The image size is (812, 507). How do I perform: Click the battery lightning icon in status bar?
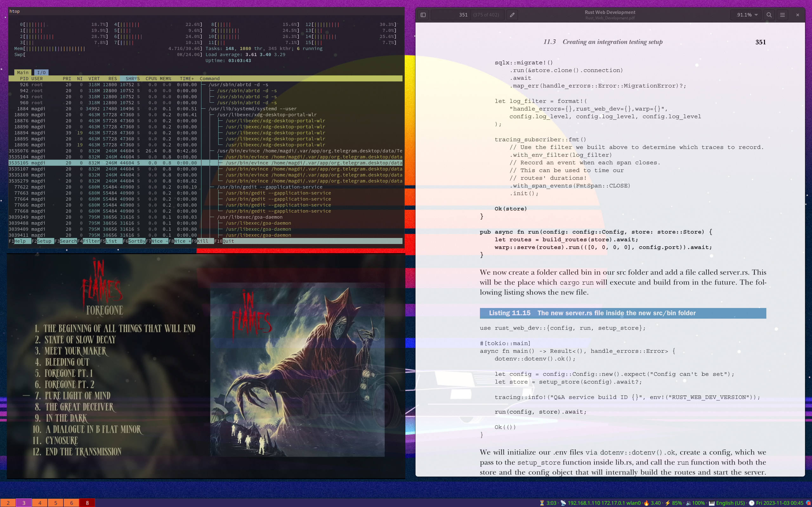(x=667, y=503)
